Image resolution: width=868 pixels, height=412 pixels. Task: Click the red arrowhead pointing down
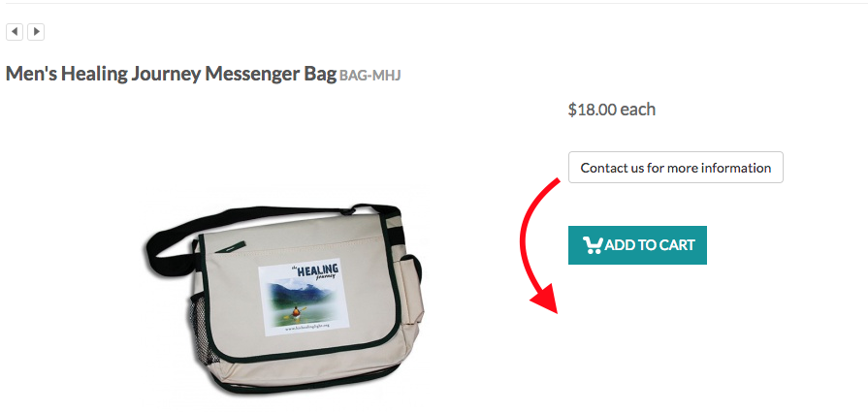(544, 299)
